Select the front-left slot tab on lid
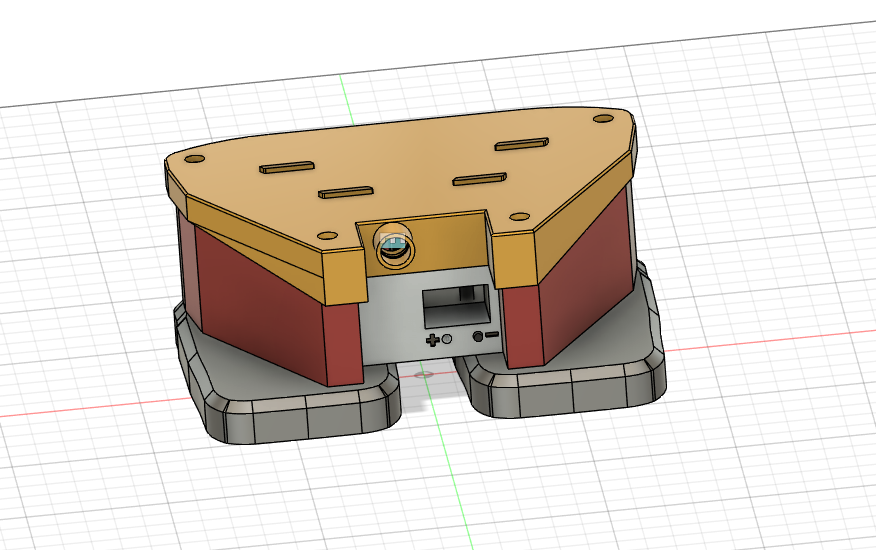Viewport: 876px width, 550px height. click(345, 191)
